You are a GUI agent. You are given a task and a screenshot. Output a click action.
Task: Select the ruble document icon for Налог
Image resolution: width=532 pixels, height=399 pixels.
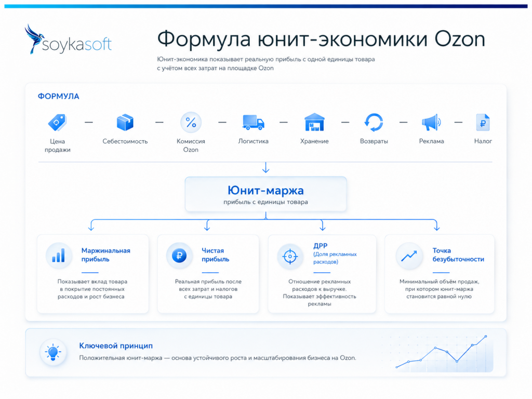483,122
